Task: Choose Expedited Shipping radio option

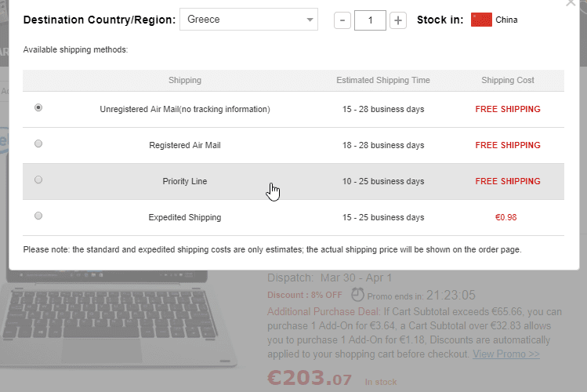Action: (38, 216)
